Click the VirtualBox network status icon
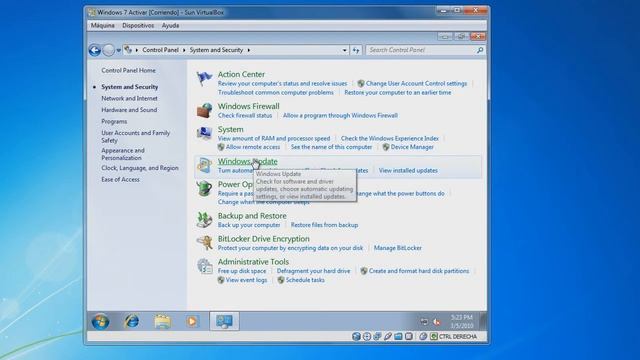The image size is (640, 360). pos(377,336)
